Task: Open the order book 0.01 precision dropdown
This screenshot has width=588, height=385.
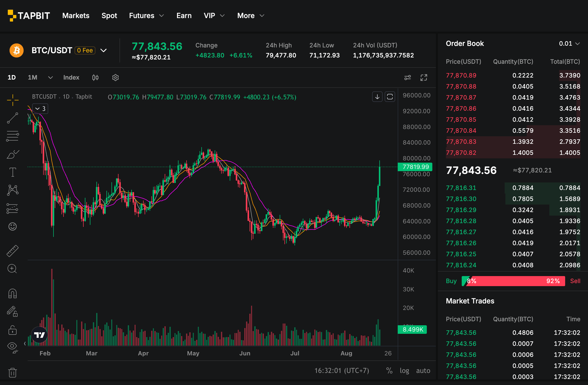Action: (x=569, y=44)
